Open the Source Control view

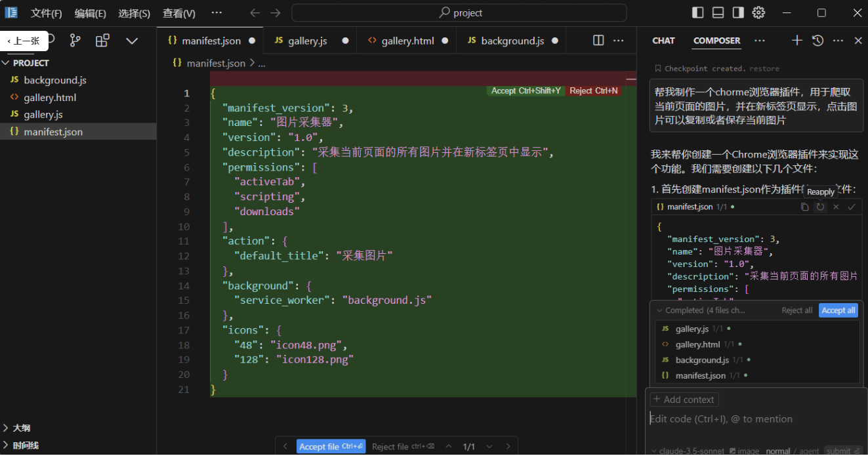(75, 40)
